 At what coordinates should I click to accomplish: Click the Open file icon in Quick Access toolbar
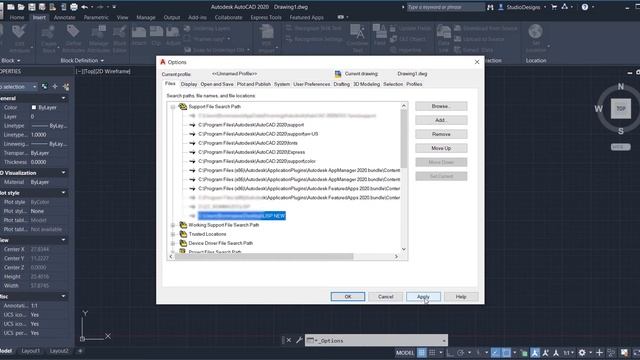point(21,7)
